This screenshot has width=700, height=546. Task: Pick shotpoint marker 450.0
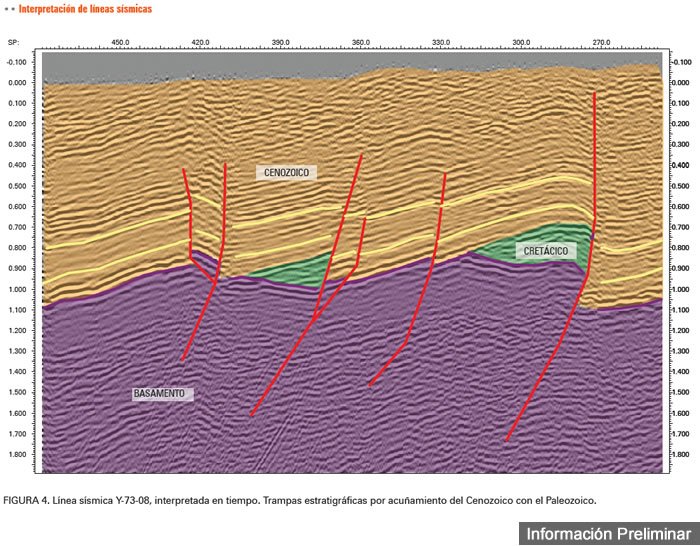pyautogui.click(x=121, y=43)
